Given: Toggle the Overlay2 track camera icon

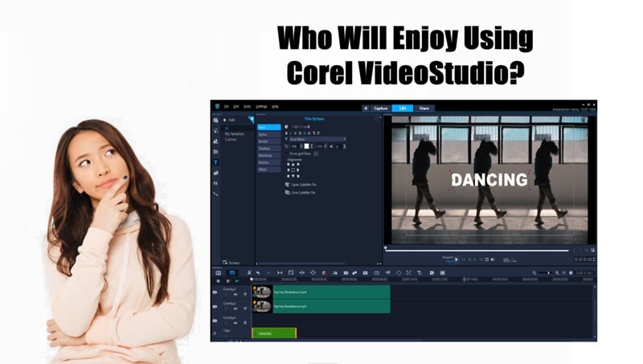Looking at the screenshot, I should click(215, 292).
